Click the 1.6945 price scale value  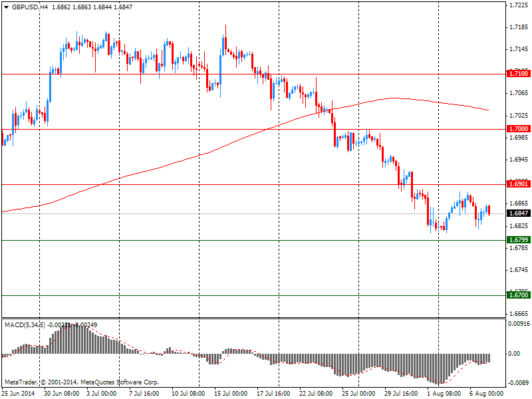[x=519, y=160]
